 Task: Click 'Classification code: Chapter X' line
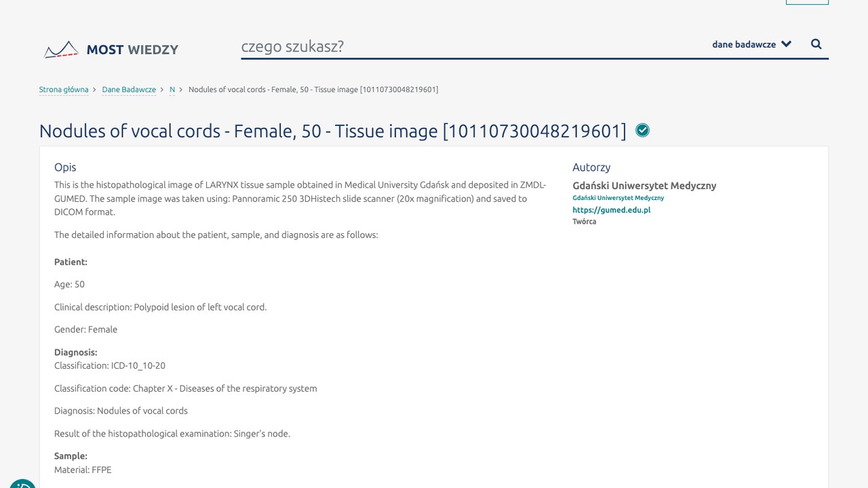pos(185,388)
